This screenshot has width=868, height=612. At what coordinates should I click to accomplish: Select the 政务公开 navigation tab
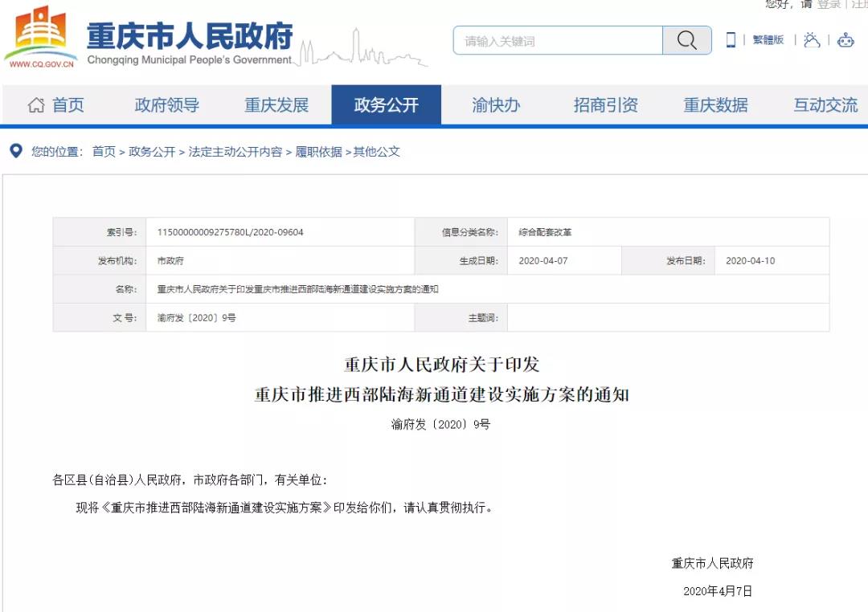coord(387,104)
